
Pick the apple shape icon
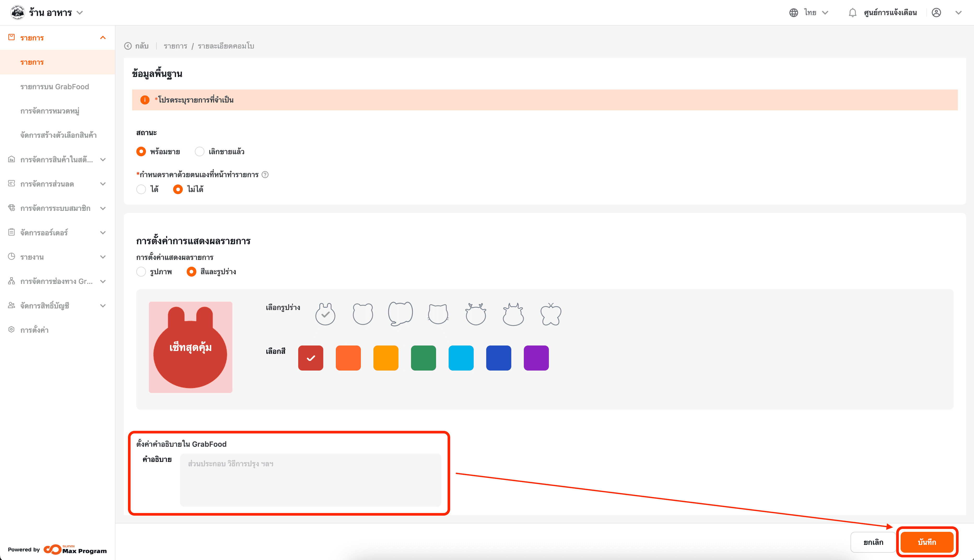[551, 314]
